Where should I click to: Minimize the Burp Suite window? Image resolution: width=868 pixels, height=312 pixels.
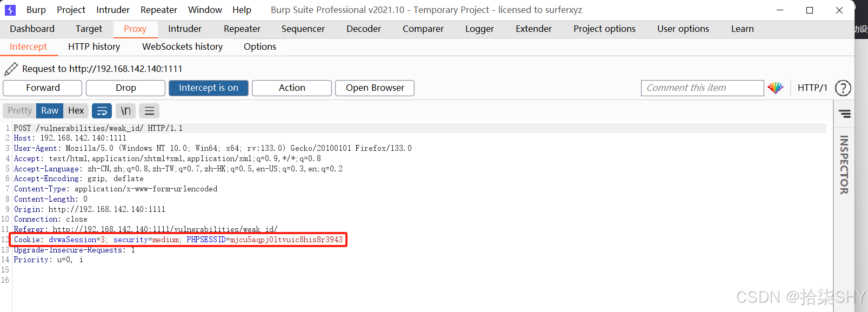coord(780,10)
